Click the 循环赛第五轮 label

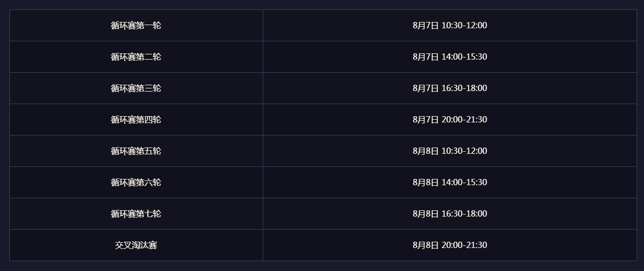pyautogui.click(x=136, y=151)
